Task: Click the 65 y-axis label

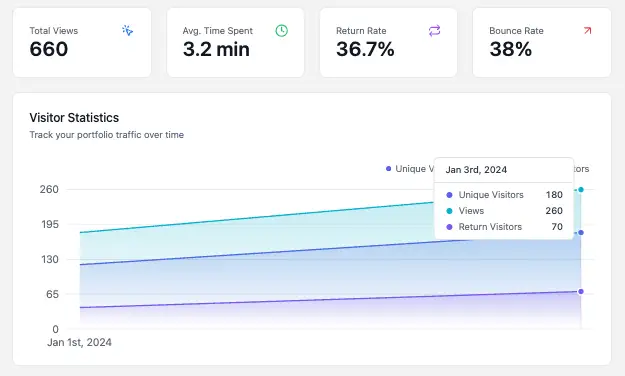Action: (52, 294)
